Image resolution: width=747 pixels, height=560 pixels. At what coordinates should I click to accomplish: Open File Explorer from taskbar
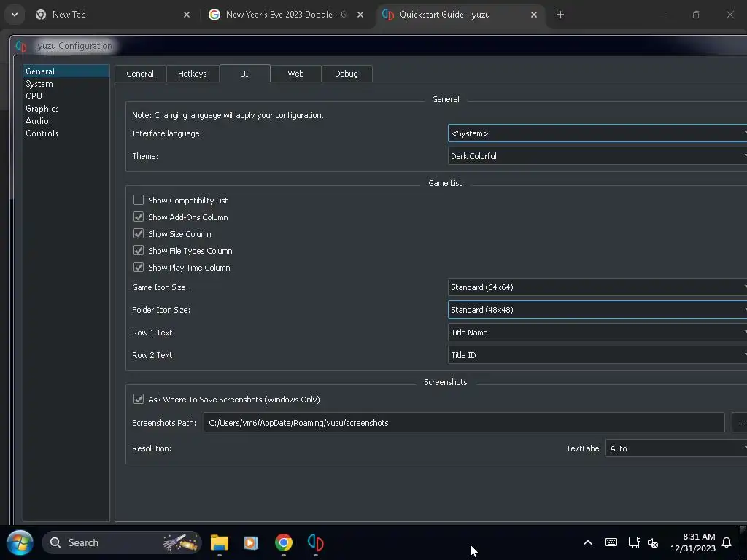point(220,542)
